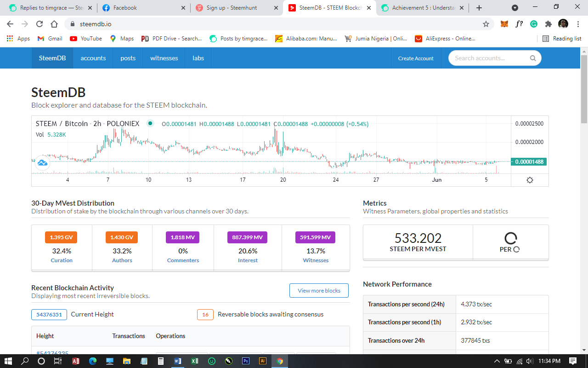The height and width of the screenshot is (368, 588).
Task: Open the YouTube bookmark
Action: pyautogui.click(x=86, y=39)
